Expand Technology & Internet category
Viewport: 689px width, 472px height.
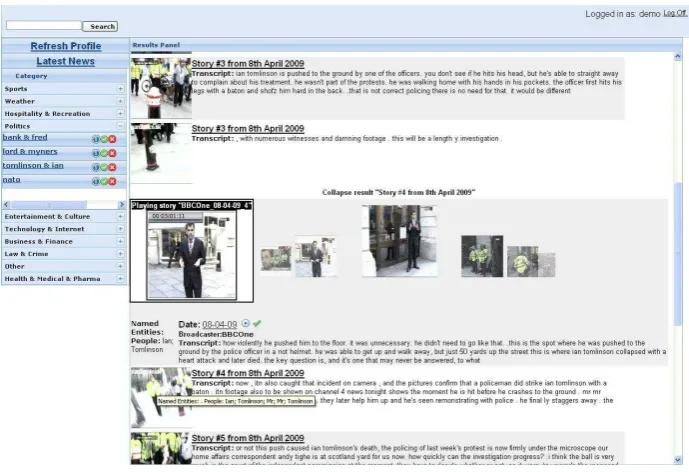click(x=120, y=229)
